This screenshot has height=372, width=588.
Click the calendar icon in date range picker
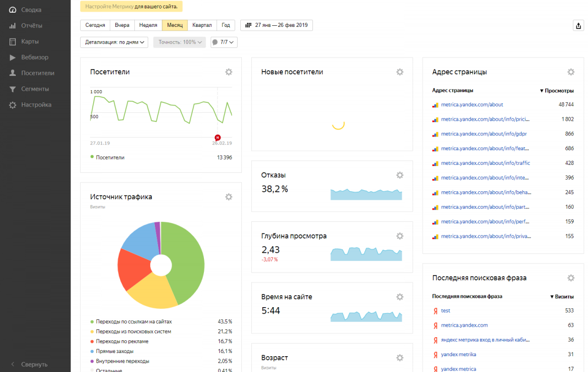pos(248,25)
